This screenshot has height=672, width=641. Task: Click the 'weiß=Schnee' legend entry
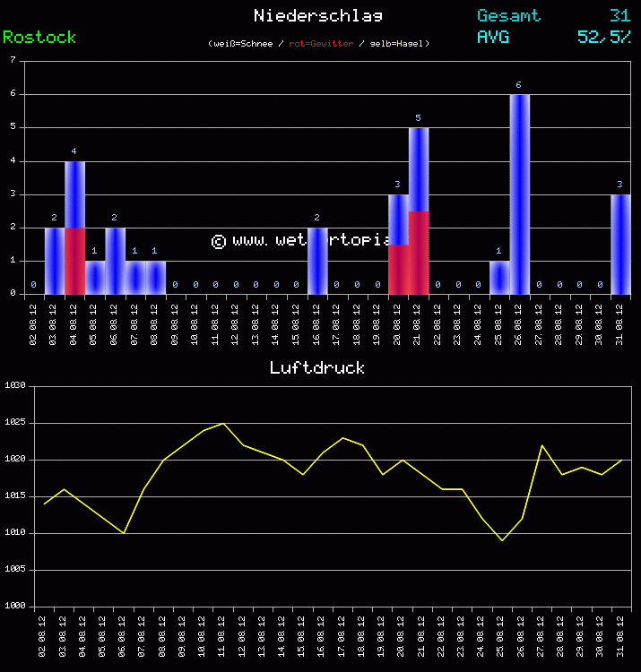coord(242,44)
